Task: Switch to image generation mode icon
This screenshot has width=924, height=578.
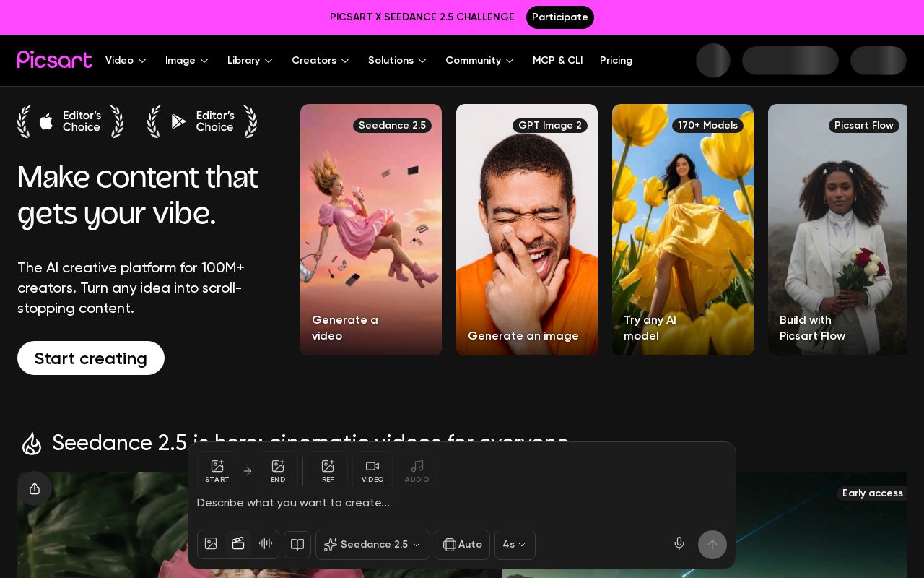Action: coord(211,544)
